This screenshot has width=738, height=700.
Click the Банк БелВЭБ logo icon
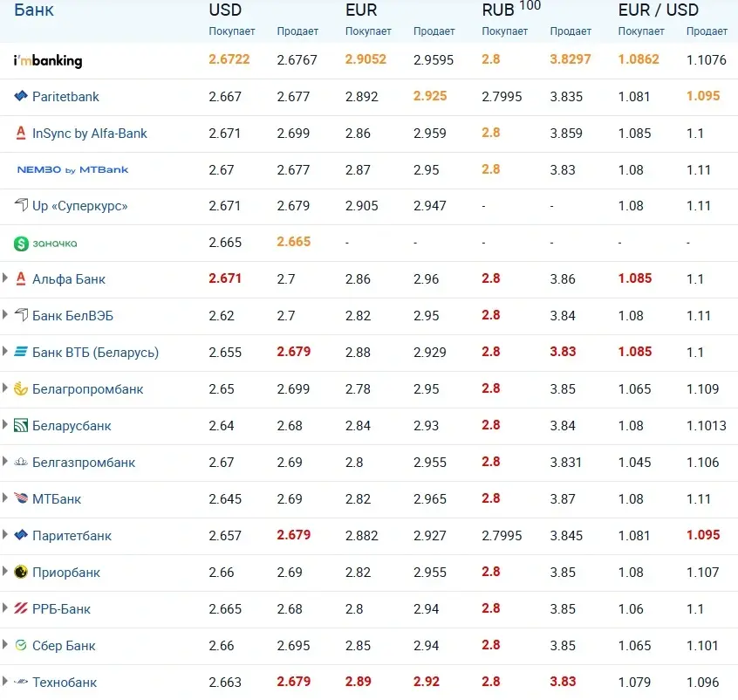[x=21, y=315]
